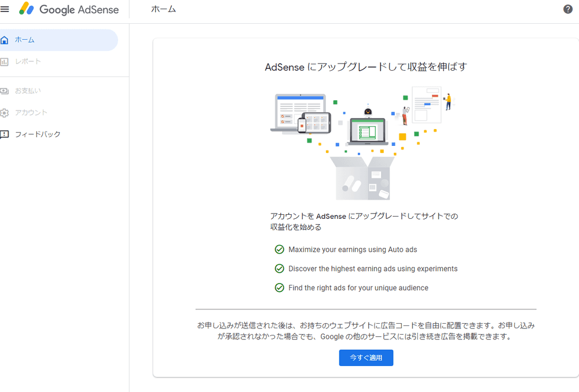Click the AdSense にアップグレードして収益を伸ばす heading
The width and height of the screenshot is (579, 392).
(366, 67)
